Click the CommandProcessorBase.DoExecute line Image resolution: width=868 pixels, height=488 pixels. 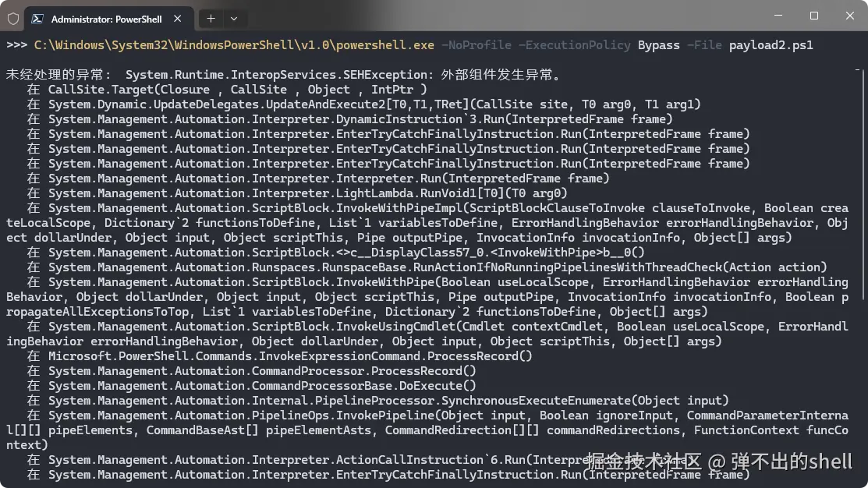click(x=252, y=386)
